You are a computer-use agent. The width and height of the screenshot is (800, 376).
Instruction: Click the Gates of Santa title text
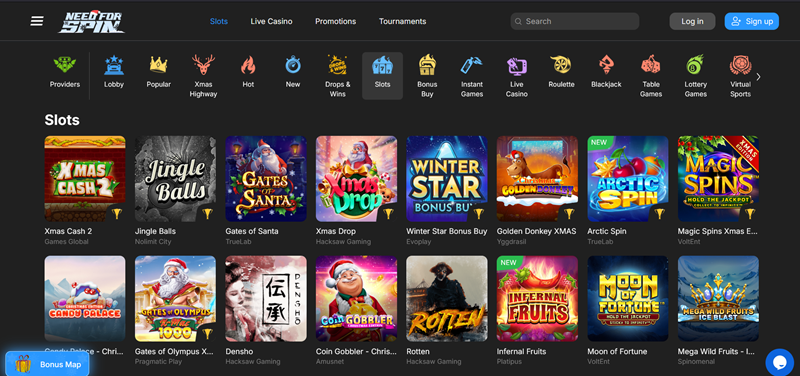click(x=252, y=231)
